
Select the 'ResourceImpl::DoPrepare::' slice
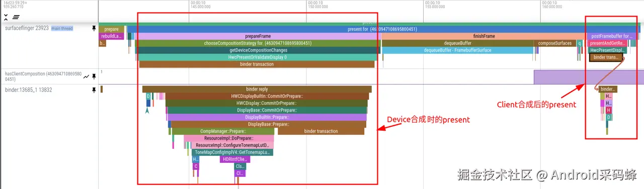click(x=228, y=138)
